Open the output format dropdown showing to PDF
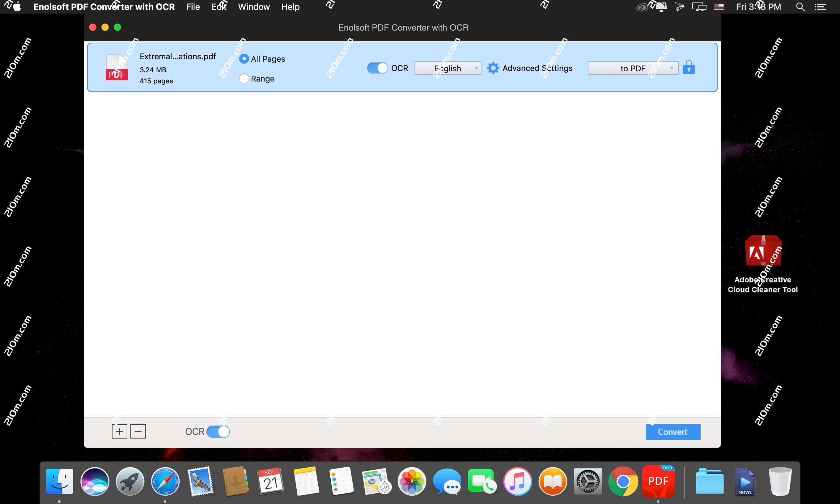The width and height of the screenshot is (840, 504). pos(633,68)
